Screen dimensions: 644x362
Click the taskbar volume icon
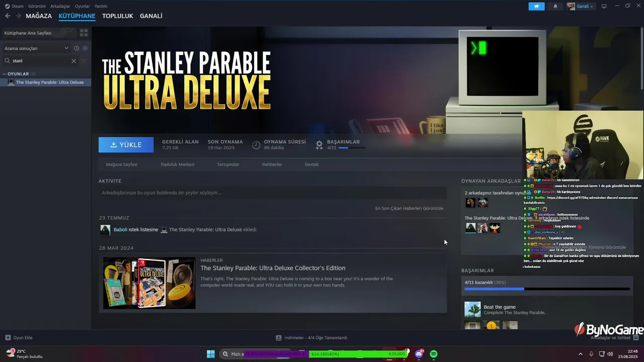pos(610,354)
